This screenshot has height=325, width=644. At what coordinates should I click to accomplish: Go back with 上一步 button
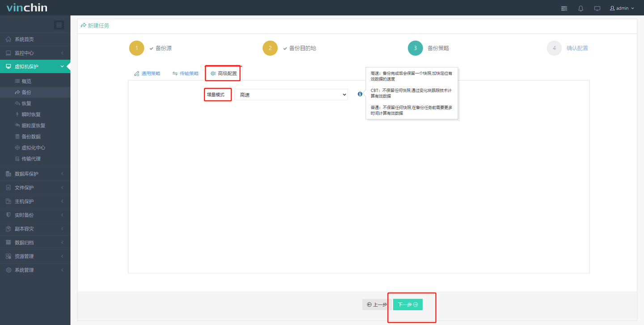[377, 304]
